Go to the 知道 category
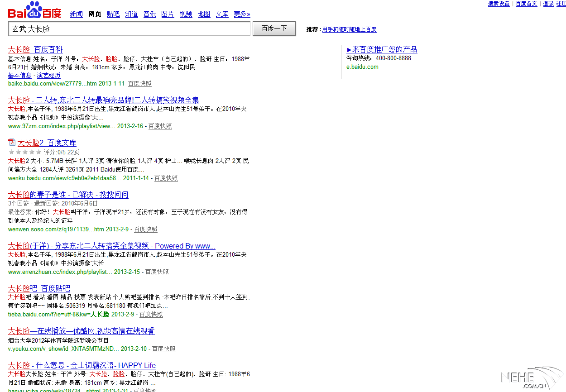Screen dimensions: 566x392 coord(131,14)
